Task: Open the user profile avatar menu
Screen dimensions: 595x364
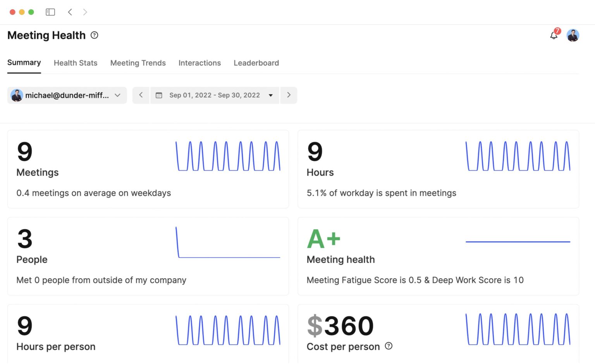Action: point(573,36)
